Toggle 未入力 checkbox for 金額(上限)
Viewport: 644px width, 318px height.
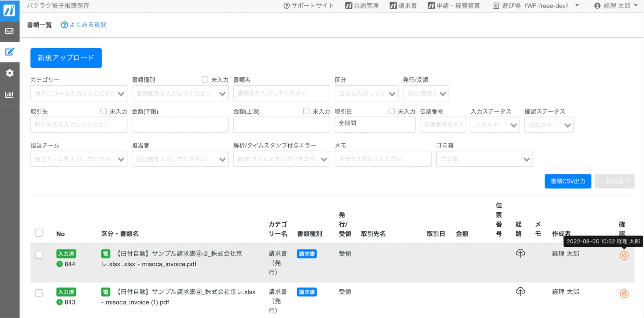coord(306,111)
